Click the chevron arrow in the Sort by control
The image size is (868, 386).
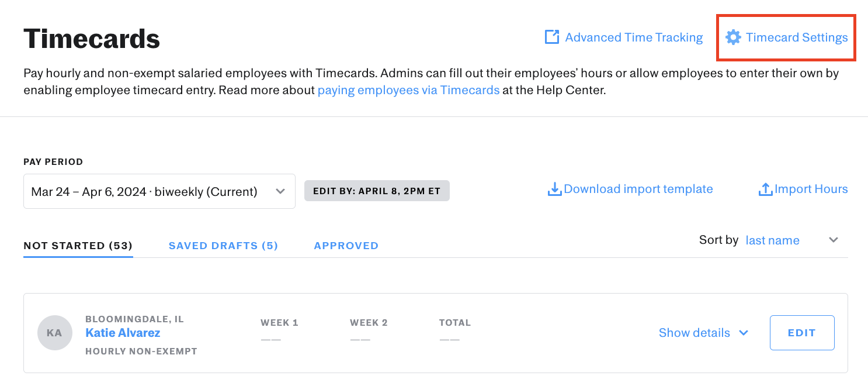[x=834, y=240]
